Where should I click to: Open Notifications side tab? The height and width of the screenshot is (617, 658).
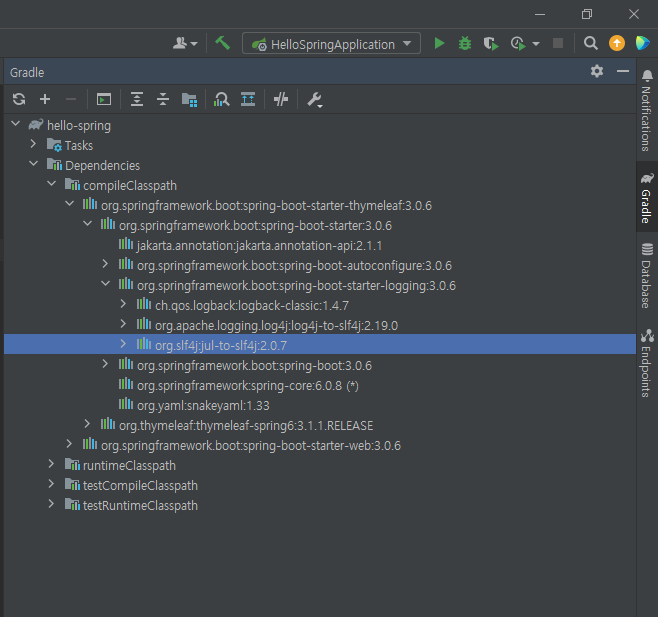point(647,111)
